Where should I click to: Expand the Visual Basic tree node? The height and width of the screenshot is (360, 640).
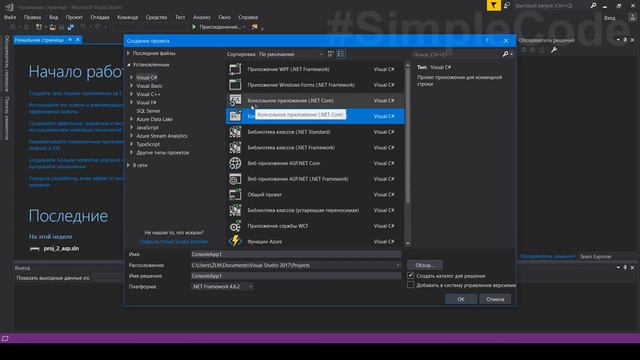pos(131,86)
